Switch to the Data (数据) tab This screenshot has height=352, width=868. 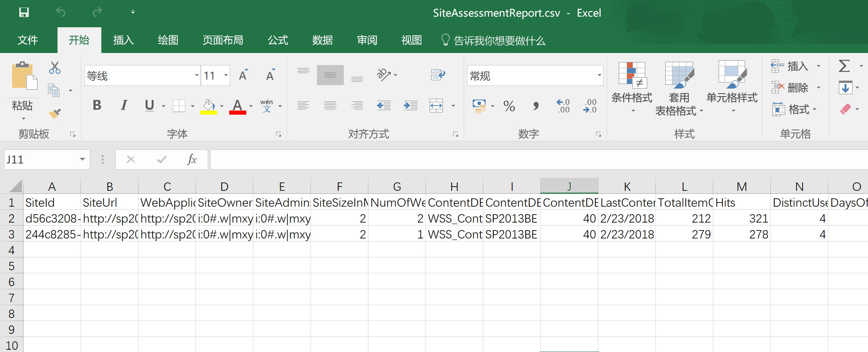322,40
